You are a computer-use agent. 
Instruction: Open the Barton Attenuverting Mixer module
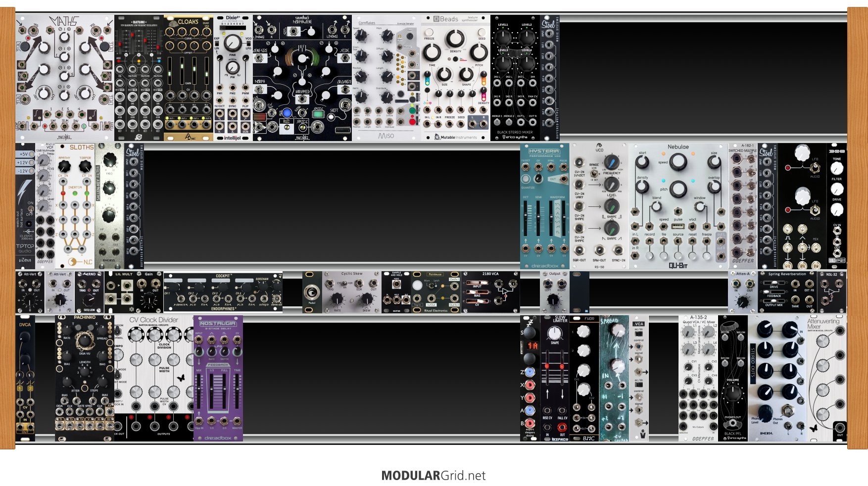[x=827, y=378]
